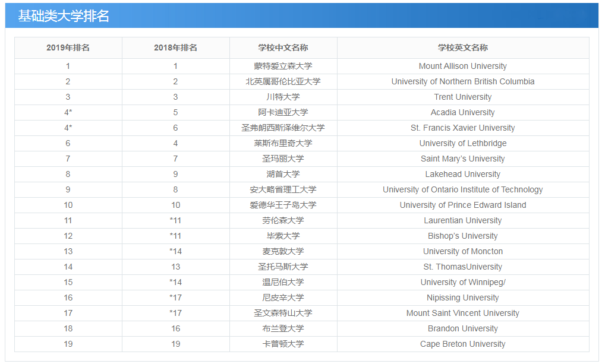Click St. Francis Xavier University cell
Screen dimensions: 602x364
tap(462, 128)
